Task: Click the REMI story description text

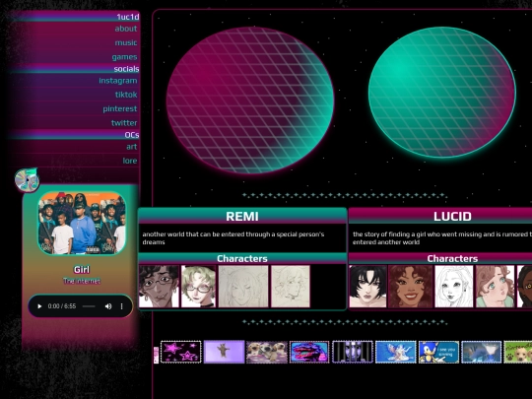Action: point(233,238)
